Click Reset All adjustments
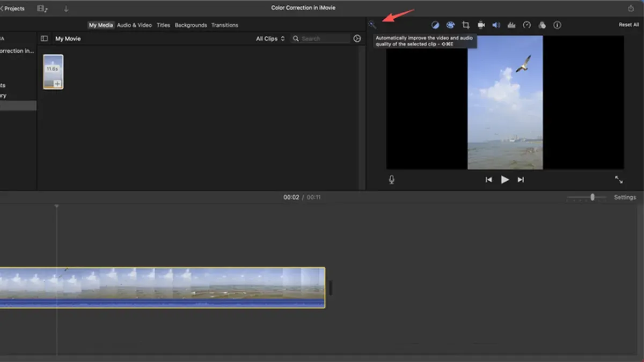The width and height of the screenshot is (644, 362). click(628, 25)
